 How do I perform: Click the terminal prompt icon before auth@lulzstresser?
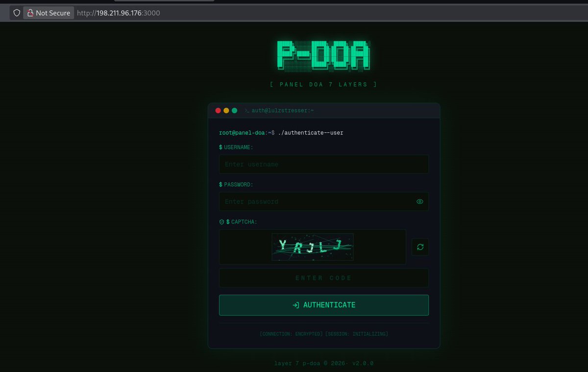point(247,111)
